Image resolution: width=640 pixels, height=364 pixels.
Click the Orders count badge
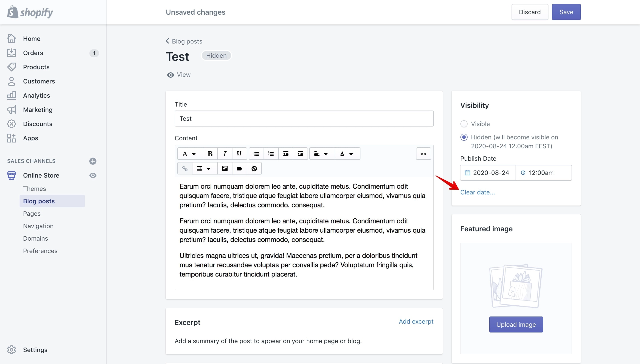point(94,53)
